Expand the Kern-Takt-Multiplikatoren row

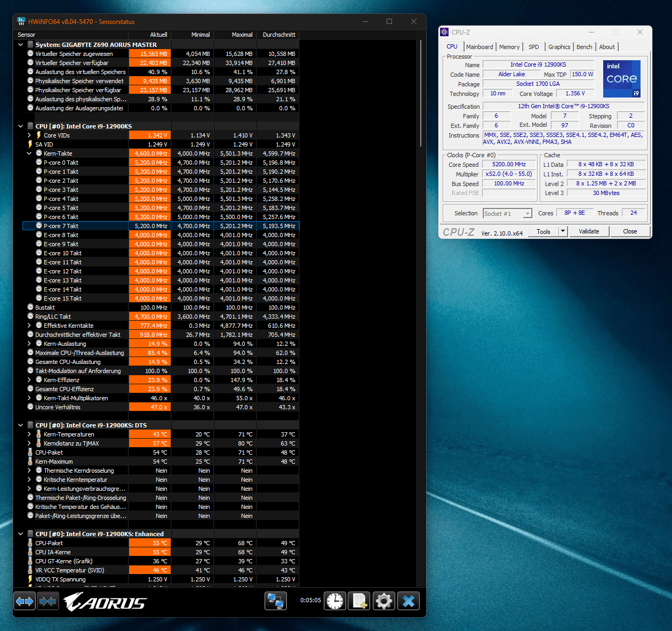coord(29,398)
